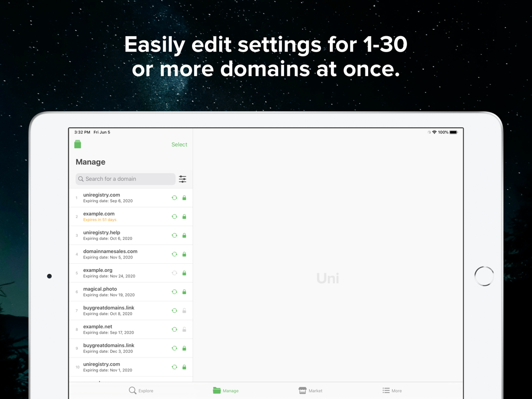
Task: Toggle lock icon for magical.photo
Action: click(x=184, y=292)
